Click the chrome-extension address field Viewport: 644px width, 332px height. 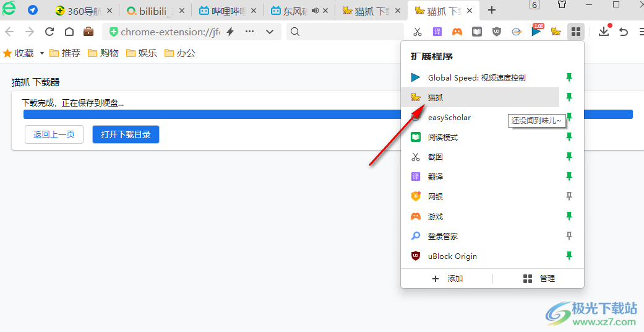point(170,32)
